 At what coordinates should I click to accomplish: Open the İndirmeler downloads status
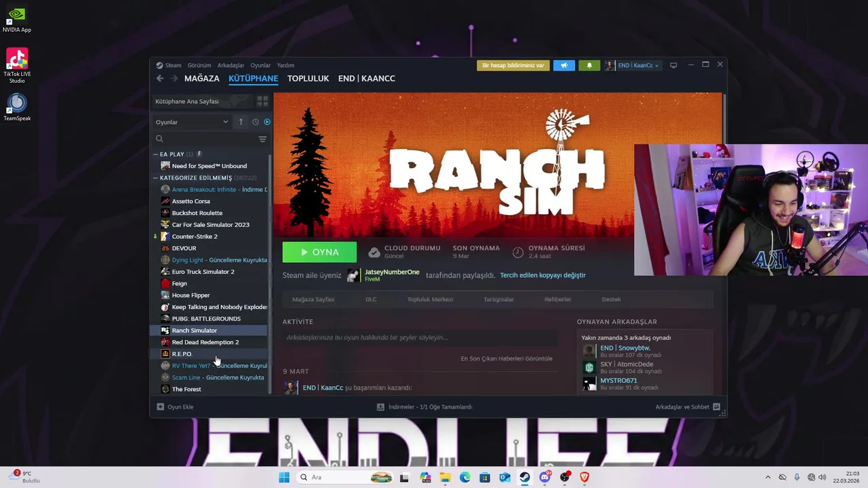tap(425, 407)
